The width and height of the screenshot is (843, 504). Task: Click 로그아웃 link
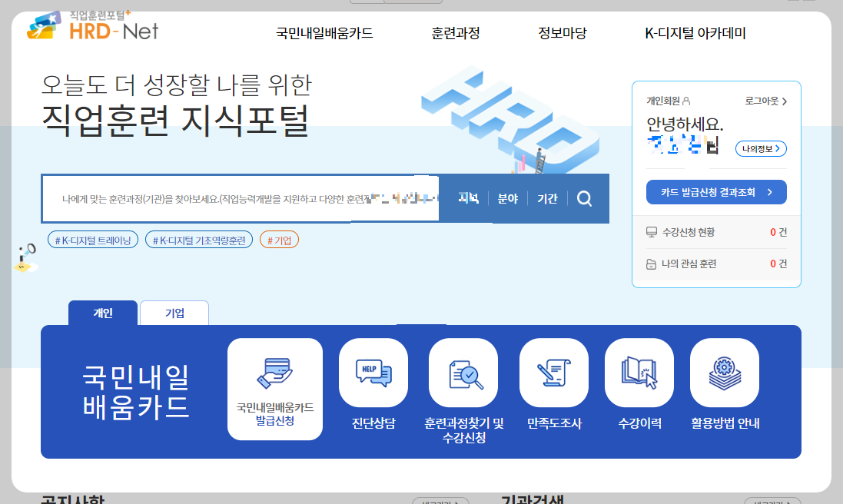pyautogui.click(x=765, y=101)
